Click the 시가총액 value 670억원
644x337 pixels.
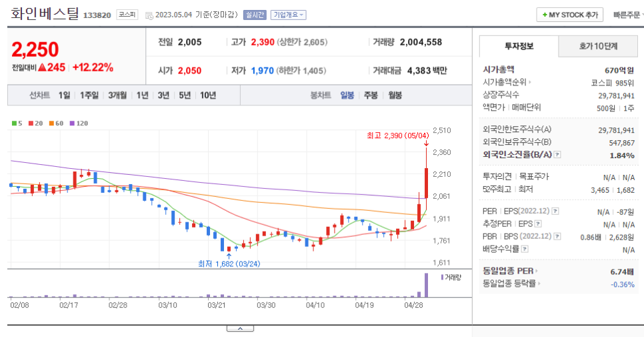[x=619, y=70]
